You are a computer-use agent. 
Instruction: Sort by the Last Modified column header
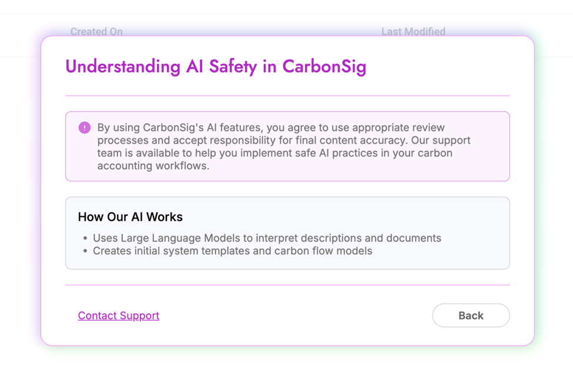pos(413,32)
